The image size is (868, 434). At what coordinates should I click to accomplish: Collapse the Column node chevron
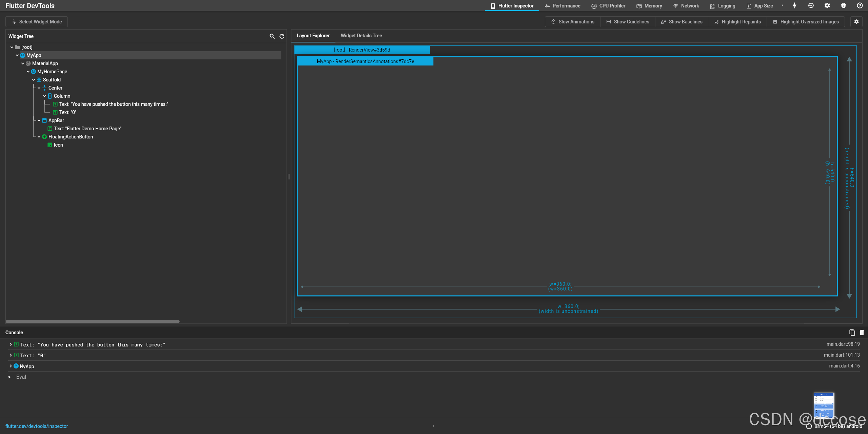44,96
